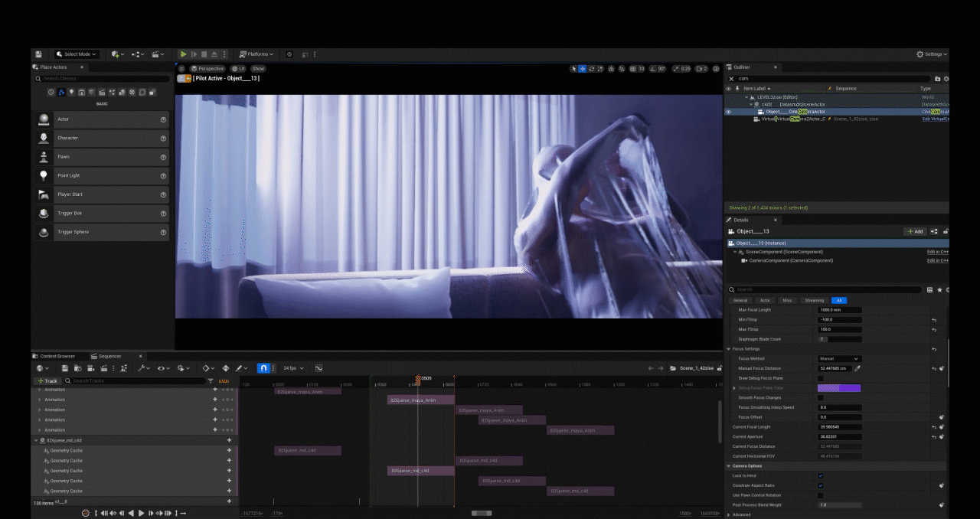Screen dimensions: 980x519
Task: Select Character in the Place Actors list
Action: pos(101,138)
